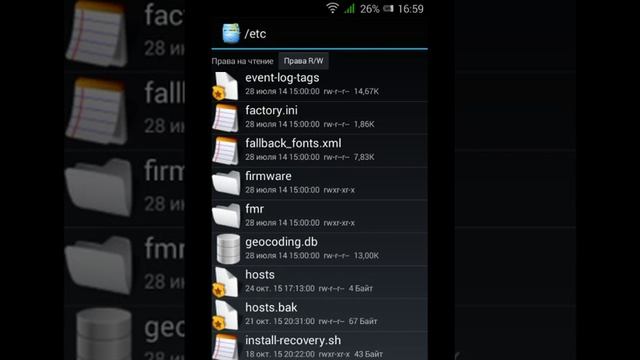The image size is (640, 360).
Task: Tap the Root Explorer app icon beside /etc
Action: point(231,33)
